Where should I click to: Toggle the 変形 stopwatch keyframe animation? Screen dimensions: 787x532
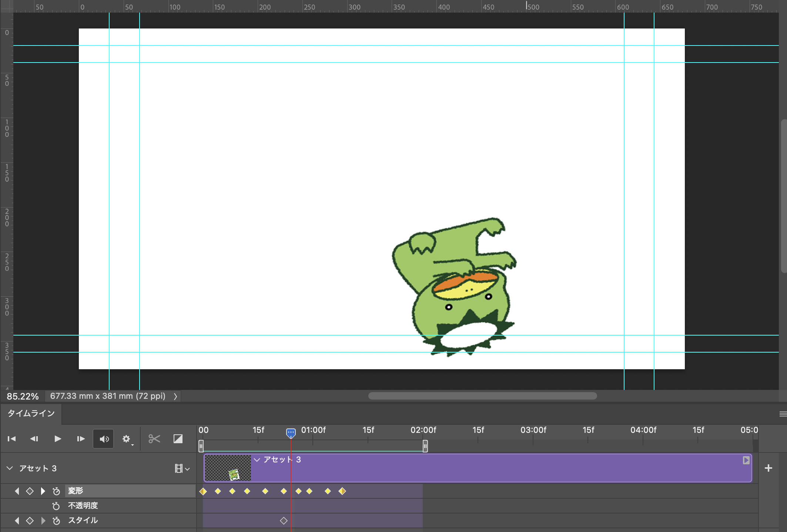click(56, 491)
